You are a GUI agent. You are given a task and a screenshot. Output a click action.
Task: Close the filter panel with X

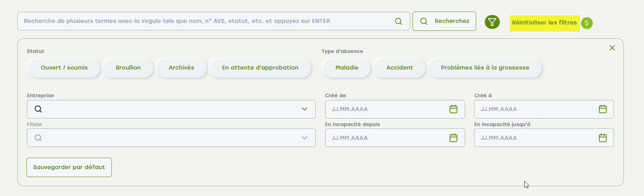pos(612,48)
